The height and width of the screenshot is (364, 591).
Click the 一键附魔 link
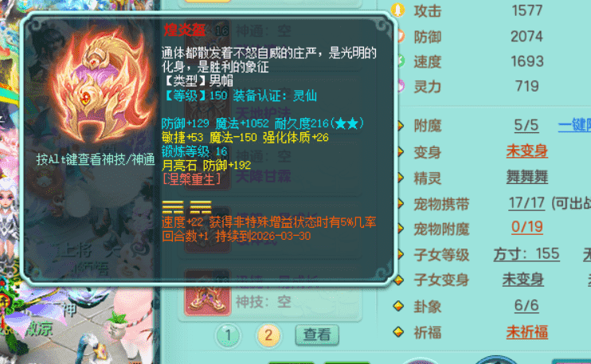pyautogui.click(x=574, y=125)
